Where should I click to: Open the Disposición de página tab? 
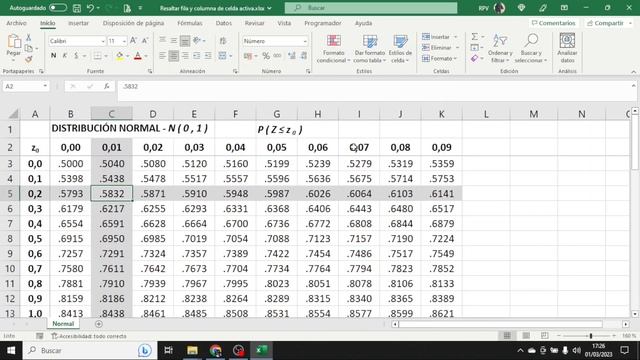(133, 23)
